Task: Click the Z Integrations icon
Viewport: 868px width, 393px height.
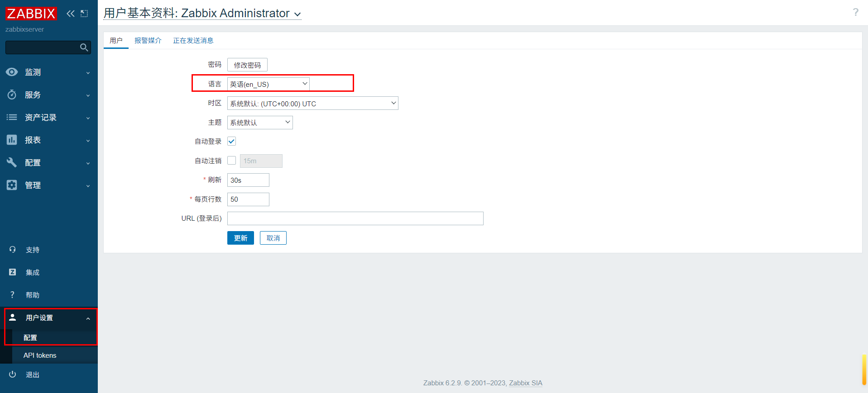Action: (x=12, y=272)
